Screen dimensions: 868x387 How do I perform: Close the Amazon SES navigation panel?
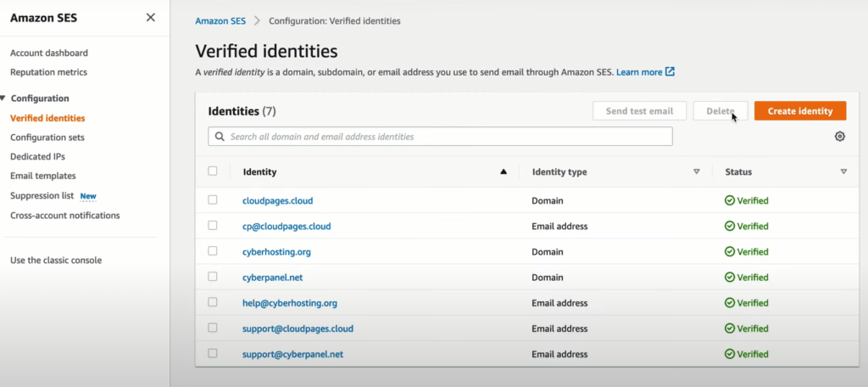point(151,18)
